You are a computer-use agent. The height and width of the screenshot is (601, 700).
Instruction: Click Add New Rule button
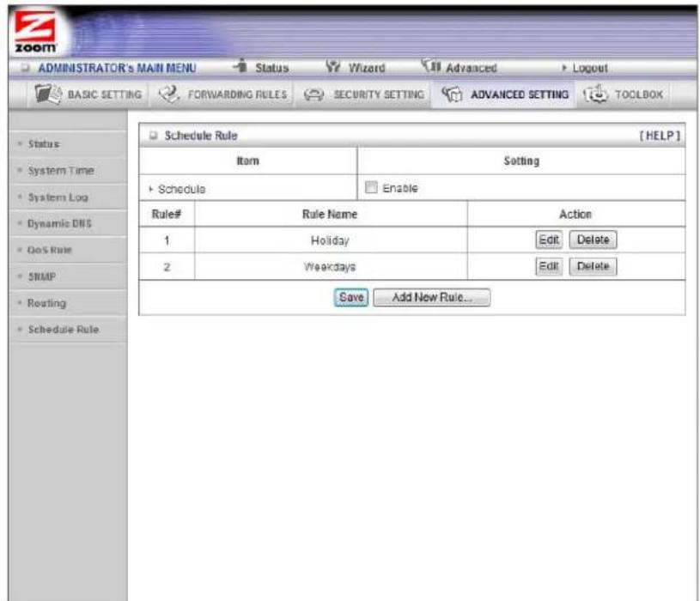click(432, 297)
